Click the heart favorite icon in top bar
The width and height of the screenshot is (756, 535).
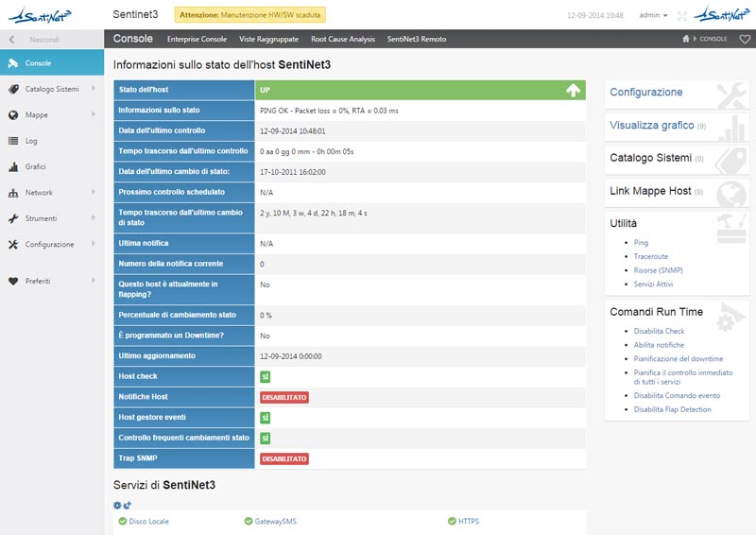745,39
